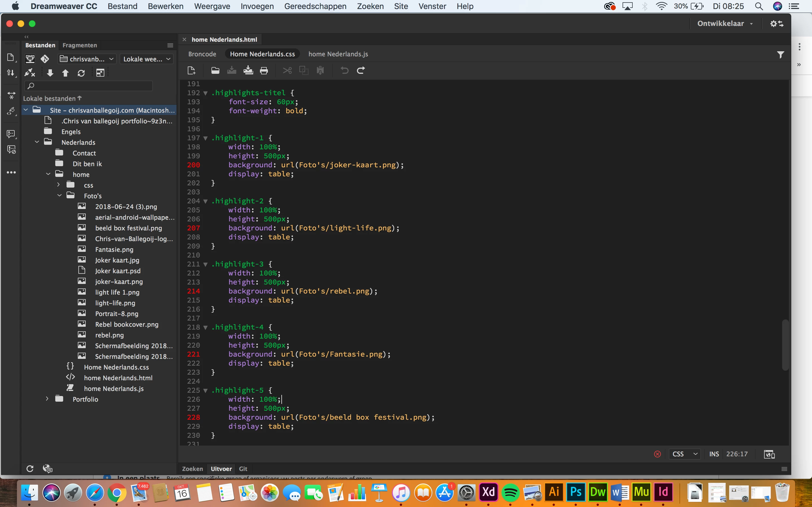Toggle the live preview icon in the status bar
The width and height of the screenshot is (812, 507).
click(769, 454)
